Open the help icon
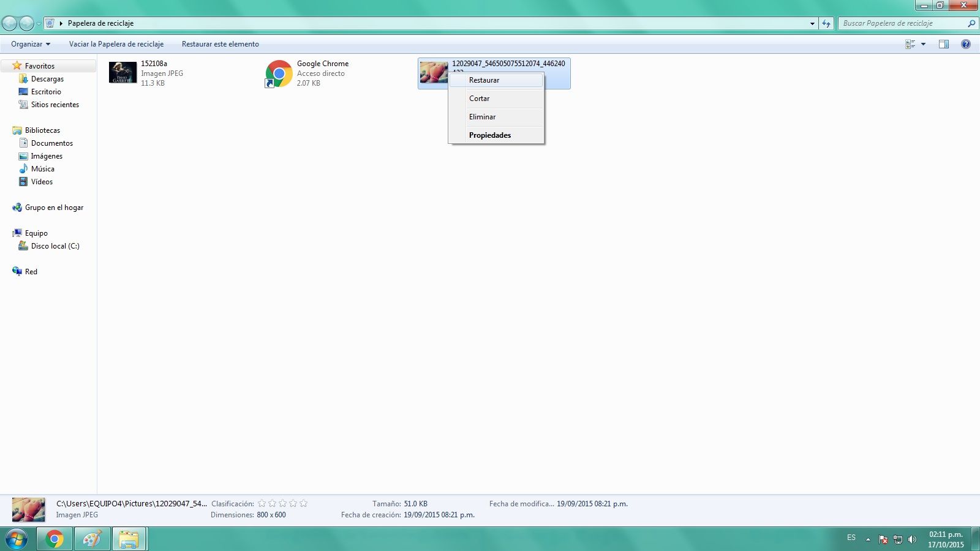Viewport: 980px width, 551px height. tap(965, 44)
